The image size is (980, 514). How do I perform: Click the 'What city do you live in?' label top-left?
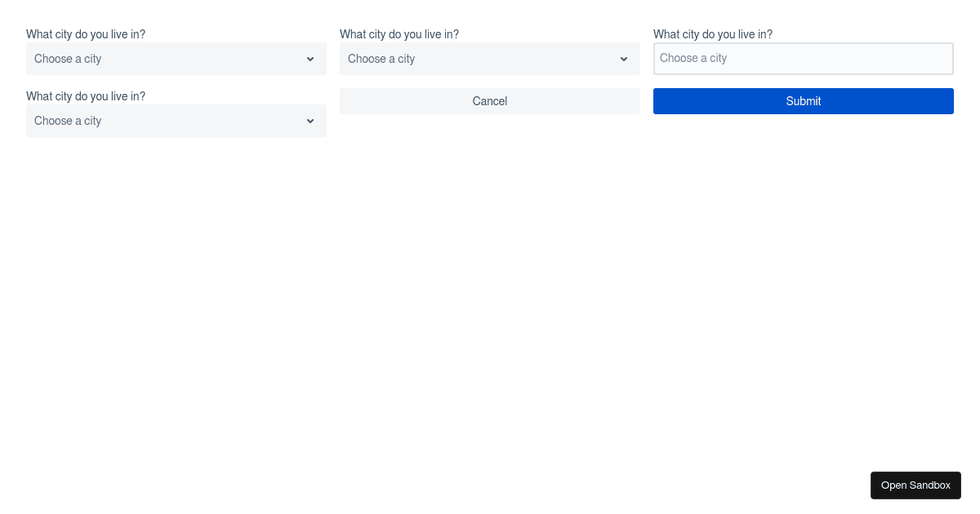click(86, 34)
